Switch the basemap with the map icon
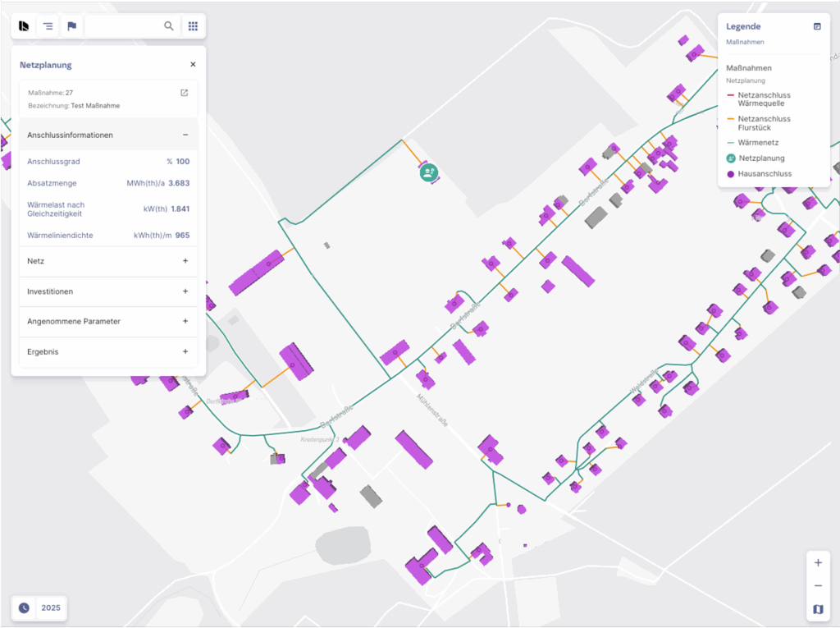The height and width of the screenshot is (628, 840). point(818,609)
